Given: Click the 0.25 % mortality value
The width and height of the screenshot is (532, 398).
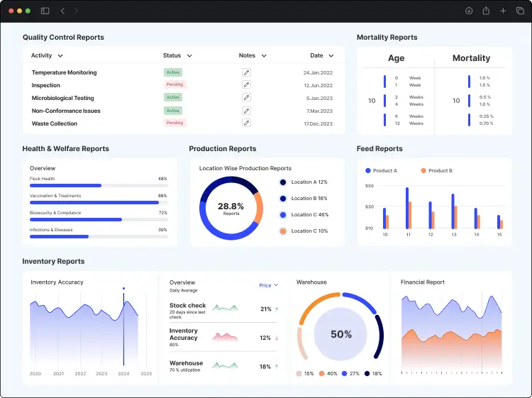Looking at the screenshot, I should point(486,116).
